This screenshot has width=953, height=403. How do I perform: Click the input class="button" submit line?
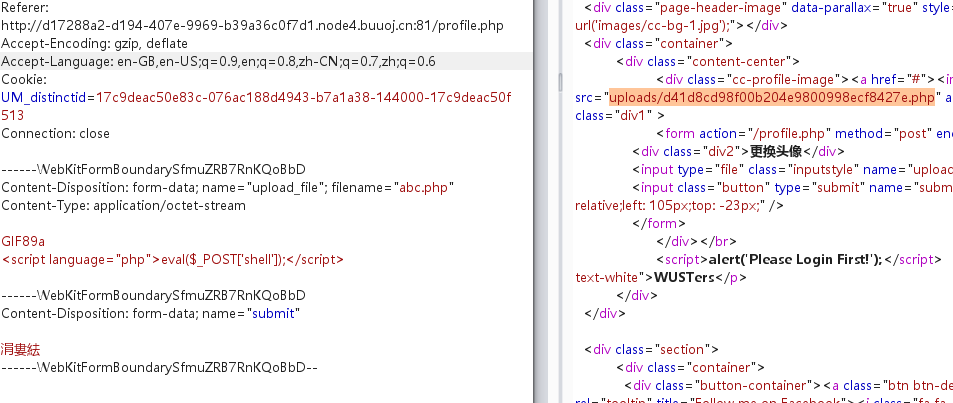[793, 187]
